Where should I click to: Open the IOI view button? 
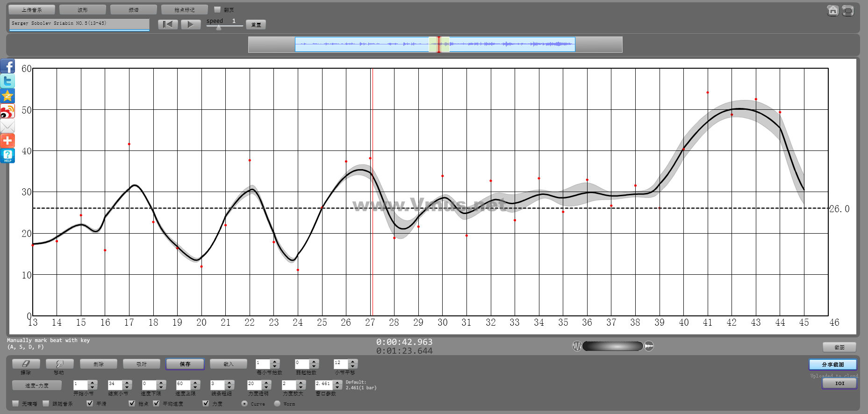(839, 383)
